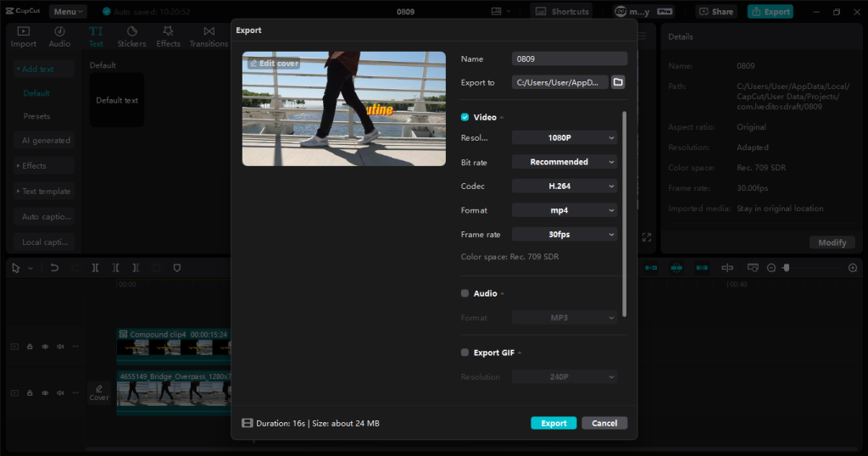The height and width of the screenshot is (456, 868).
Task: Open the Menu in the title bar
Action: pyautogui.click(x=67, y=12)
